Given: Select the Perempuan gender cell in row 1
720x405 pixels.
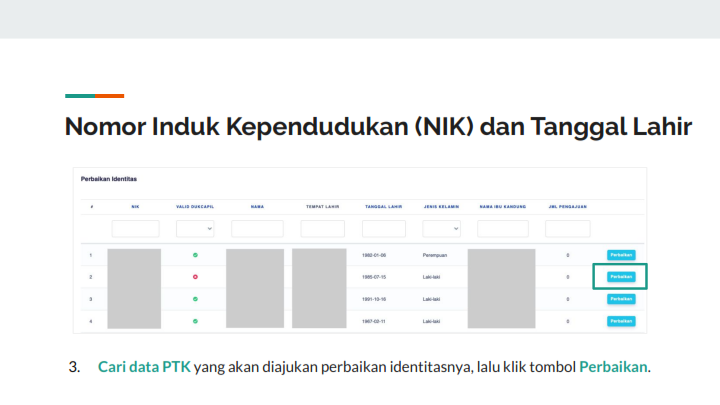Looking at the screenshot, I should (x=435, y=255).
